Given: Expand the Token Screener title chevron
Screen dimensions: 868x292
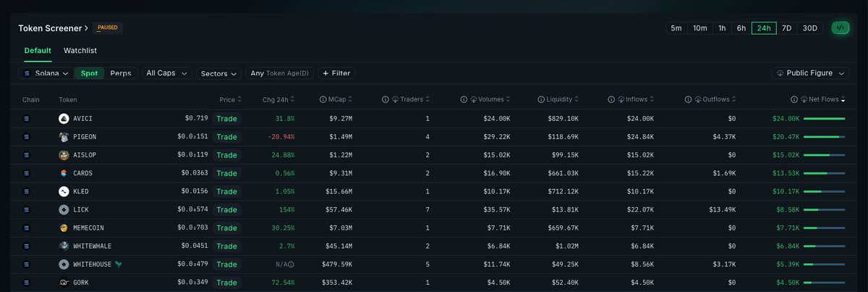Looking at the screenshot, I should [x=86, y=28].
